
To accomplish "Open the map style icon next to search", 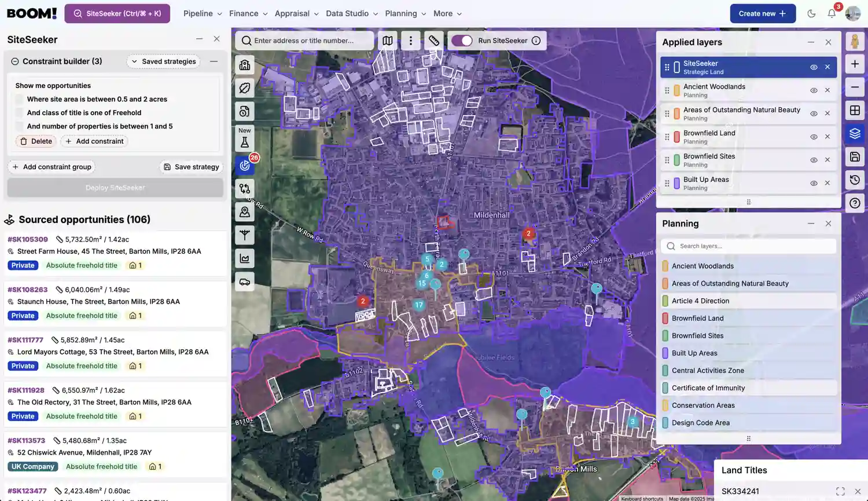I will (x=388, y=41).
